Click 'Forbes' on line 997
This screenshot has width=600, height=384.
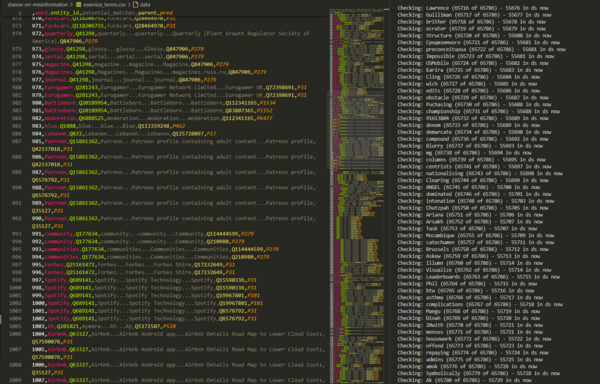tap(54, 265)
